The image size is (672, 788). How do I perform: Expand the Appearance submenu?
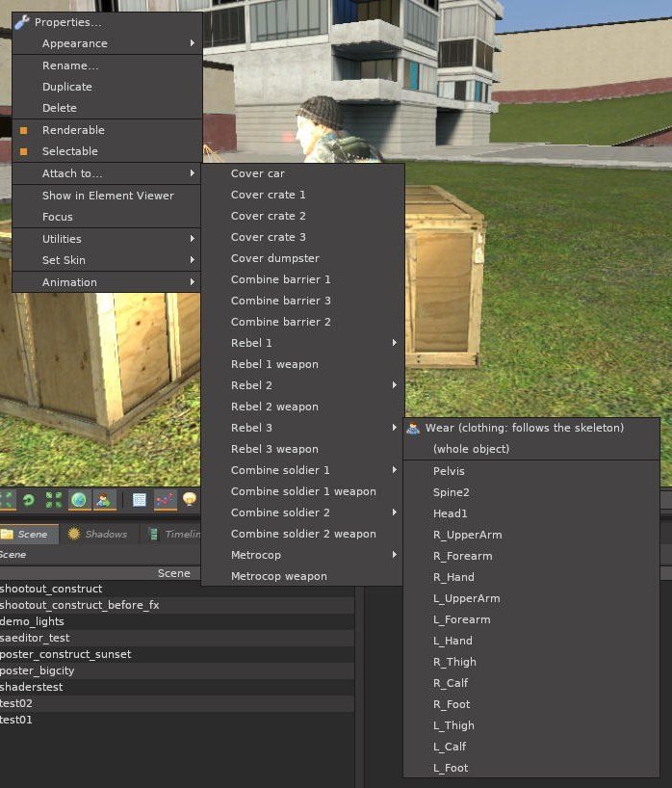coord(107,43)
